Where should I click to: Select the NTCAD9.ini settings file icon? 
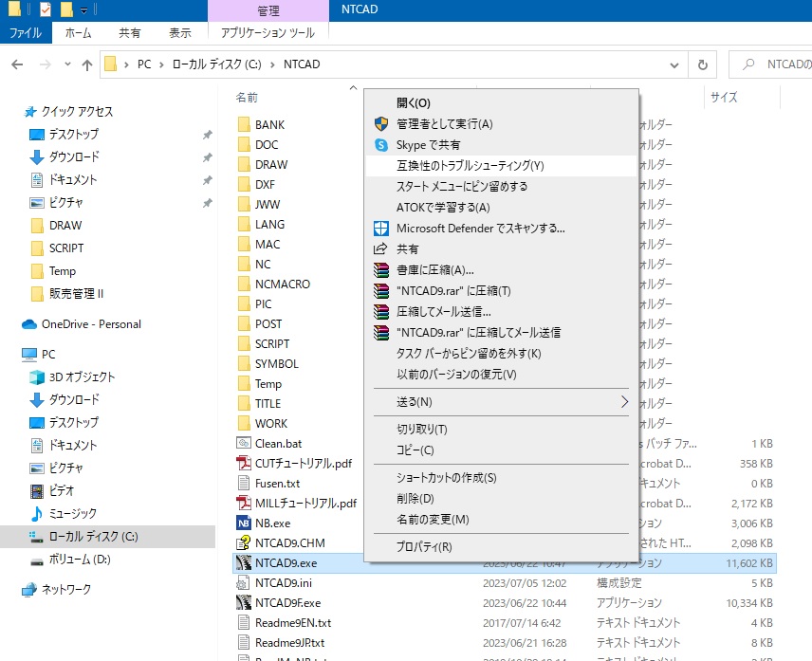(243, 583)
